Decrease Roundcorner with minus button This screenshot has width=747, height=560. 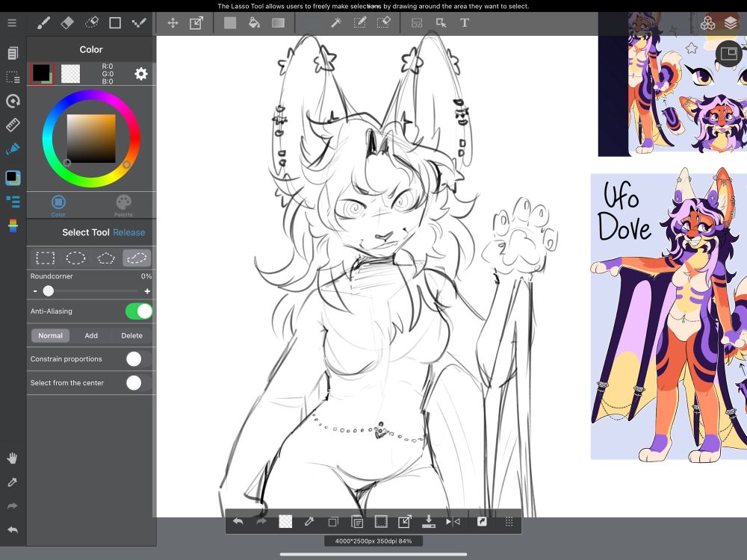tap(35, 291)
